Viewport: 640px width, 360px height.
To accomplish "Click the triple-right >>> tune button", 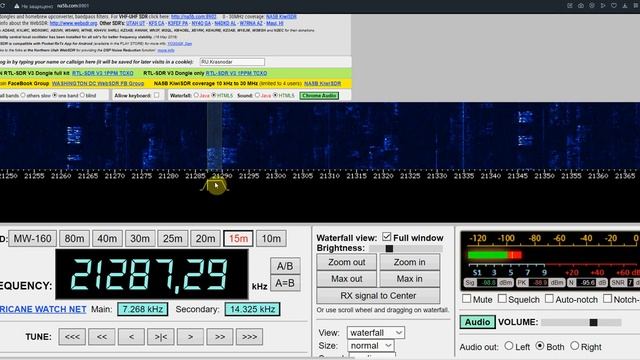I will (249, 337).
